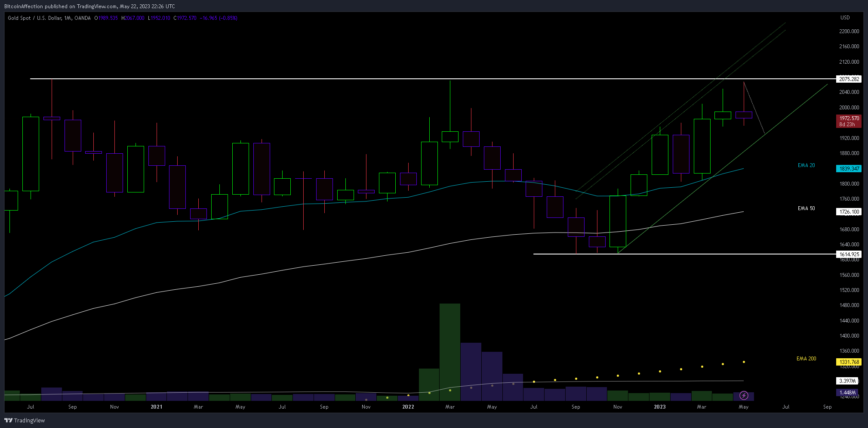The image size is (868, 428).
Task: Click the Mar label right after 2022
Action: coord(450,407)
